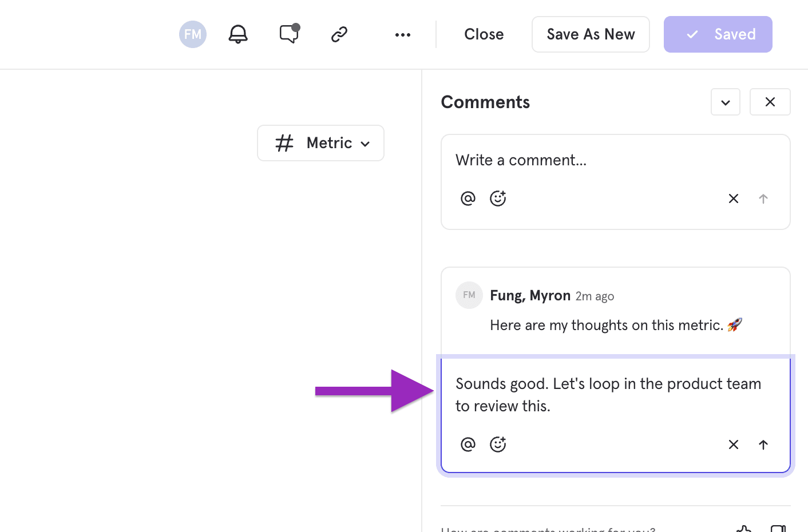Insert a mention in the reply box
The image size is (808, 532).
click(468, 444)
